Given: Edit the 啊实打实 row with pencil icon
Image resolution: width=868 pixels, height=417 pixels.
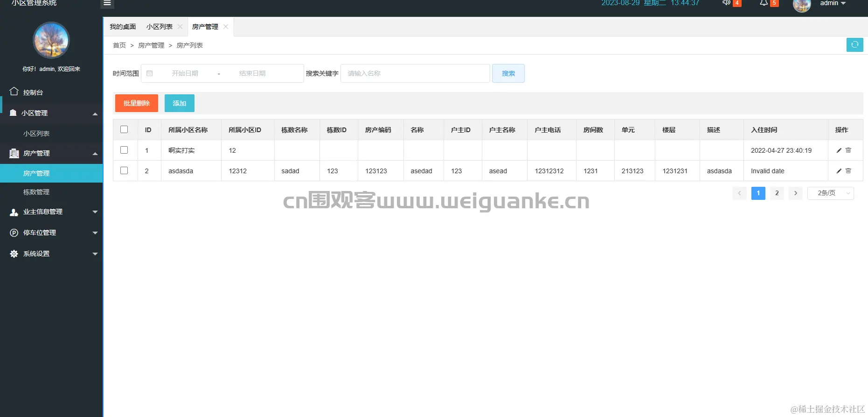Looking at the screenshot, I should [839, 150].
